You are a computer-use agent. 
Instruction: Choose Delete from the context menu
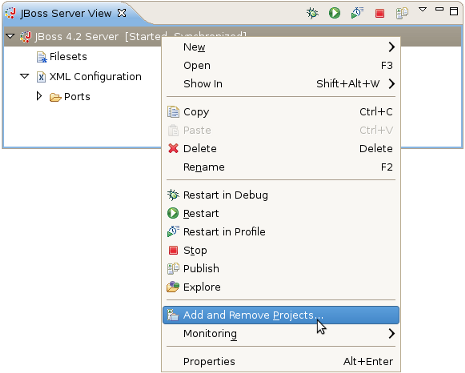pos(281,148)
